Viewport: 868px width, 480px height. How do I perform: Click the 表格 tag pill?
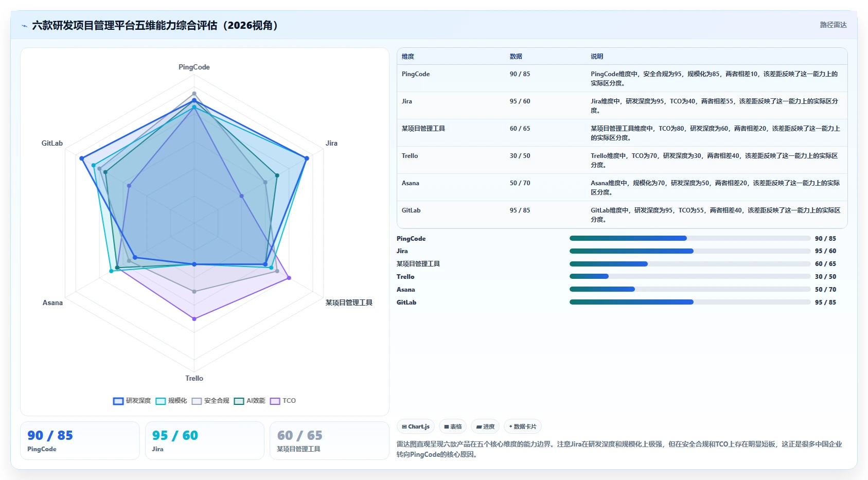(x=453, y=426)
